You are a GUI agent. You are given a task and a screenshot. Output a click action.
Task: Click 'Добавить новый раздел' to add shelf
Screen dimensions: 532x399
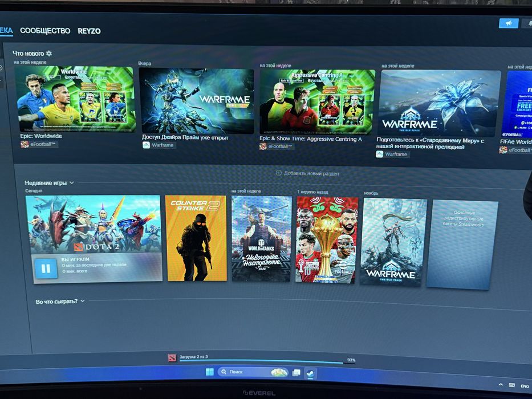311,173
